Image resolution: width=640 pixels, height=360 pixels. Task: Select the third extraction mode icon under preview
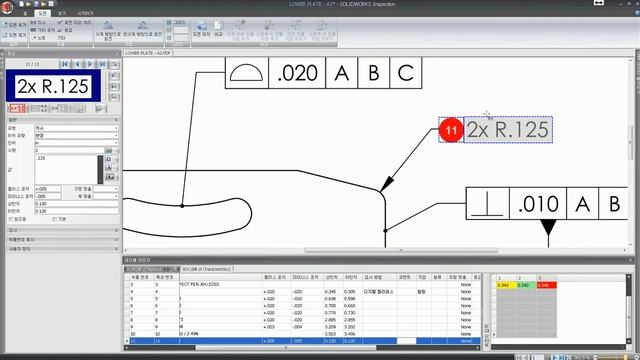pos(59,108)
